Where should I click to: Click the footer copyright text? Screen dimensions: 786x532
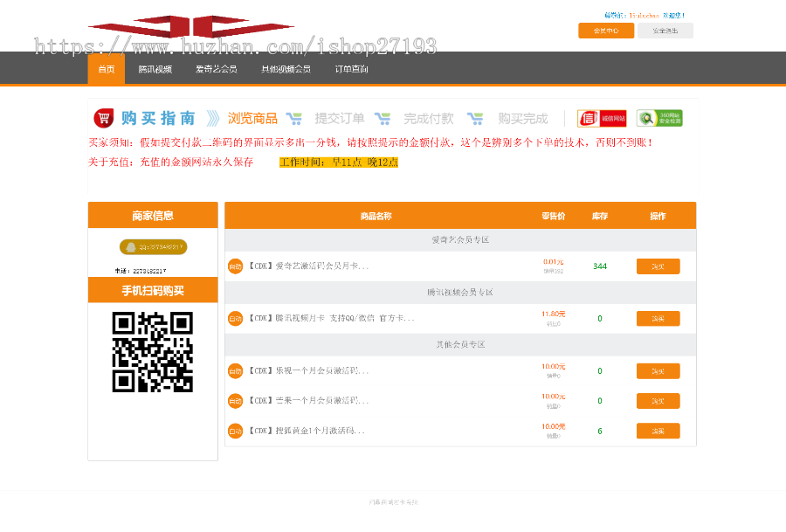pos(394,502)
